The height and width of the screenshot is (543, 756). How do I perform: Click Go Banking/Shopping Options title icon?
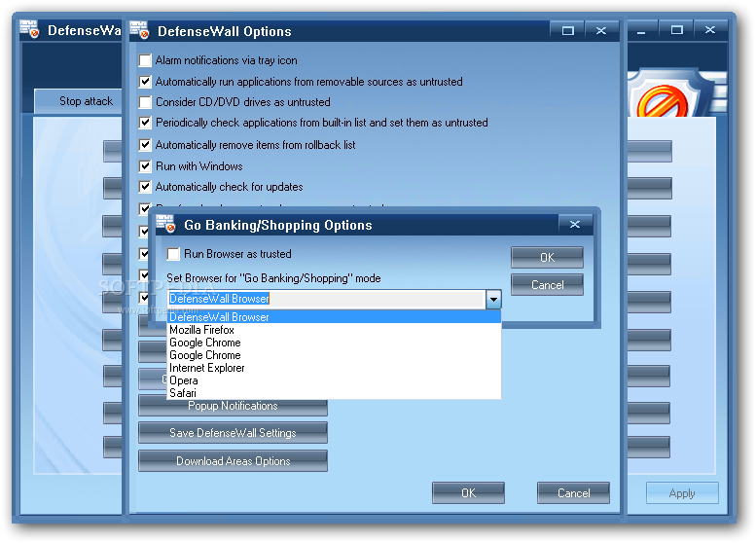pyautogui.click(x=166, y=225)
